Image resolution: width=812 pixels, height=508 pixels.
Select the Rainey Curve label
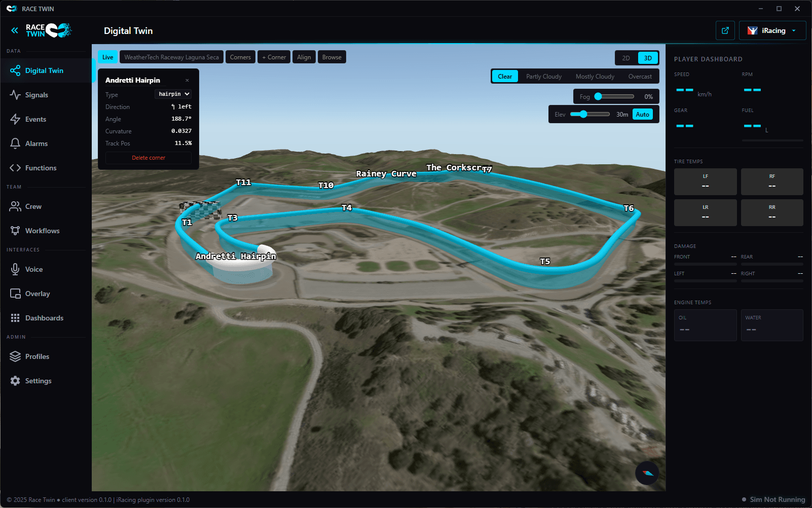(386, 173)
